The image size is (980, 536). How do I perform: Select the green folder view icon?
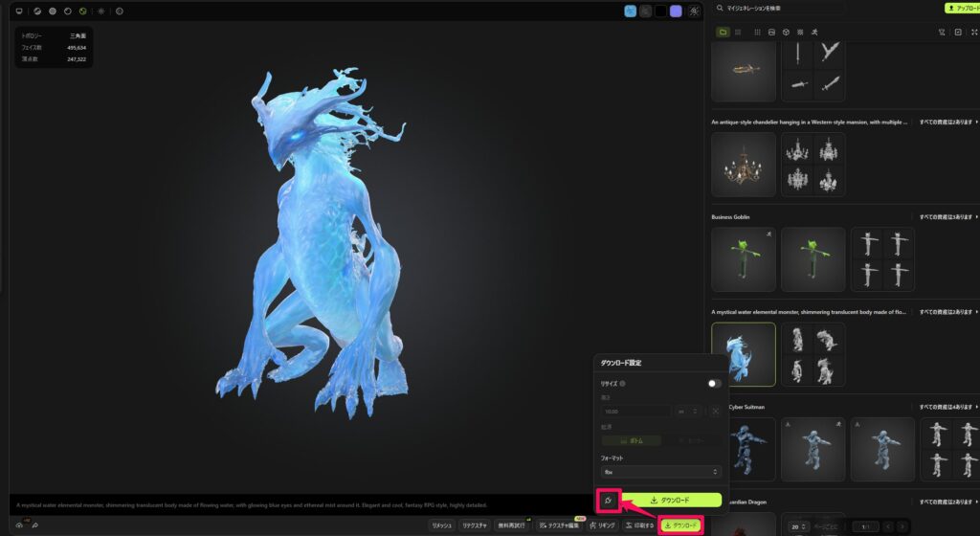click(x=724, y=32)
